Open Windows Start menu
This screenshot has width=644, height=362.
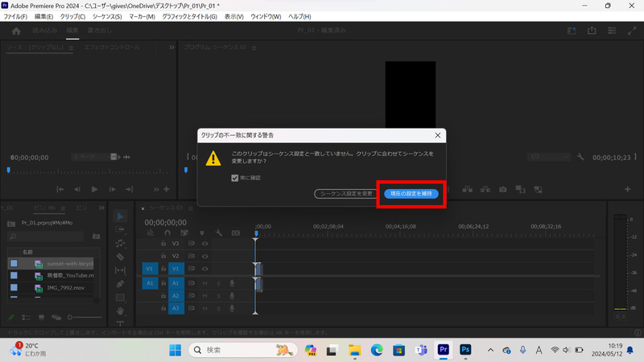(175, 350)
